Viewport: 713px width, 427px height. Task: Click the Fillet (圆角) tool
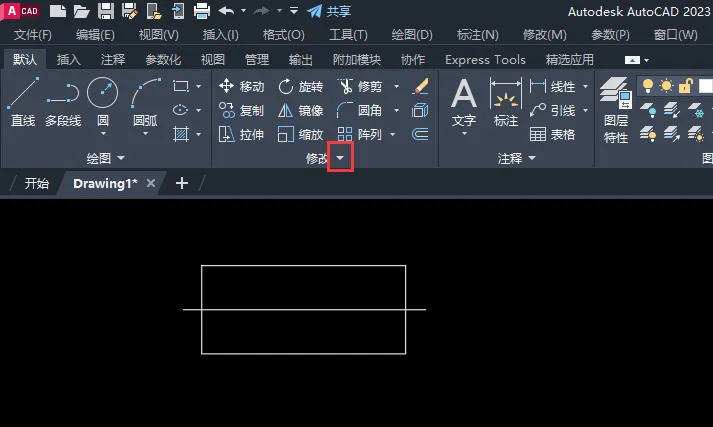pos(360,110)
